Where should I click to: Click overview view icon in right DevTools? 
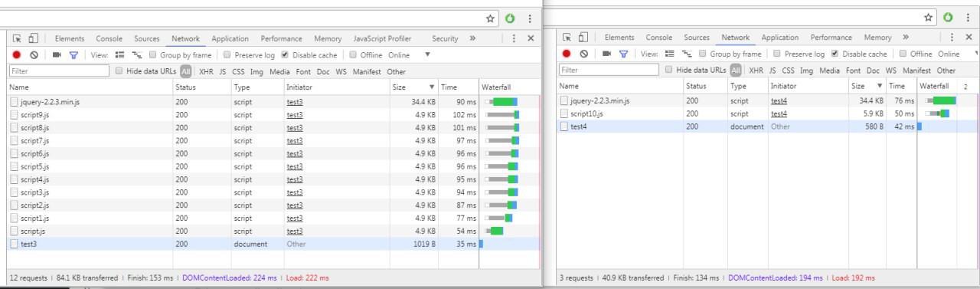click(x=687, y=54)
